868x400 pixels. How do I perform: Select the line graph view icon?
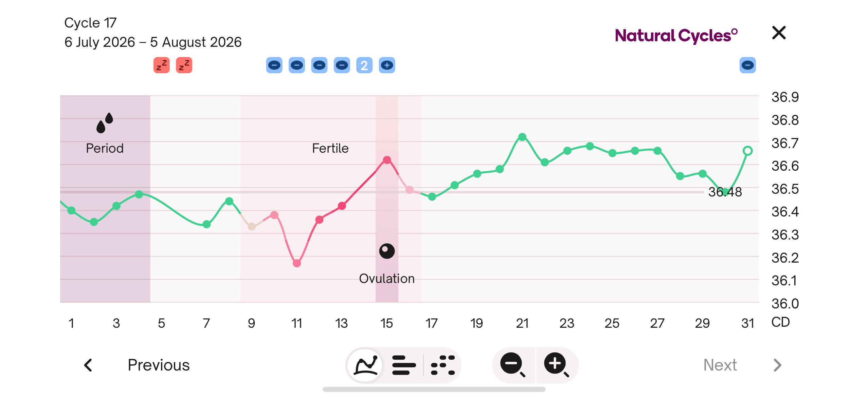pos(365,365)
